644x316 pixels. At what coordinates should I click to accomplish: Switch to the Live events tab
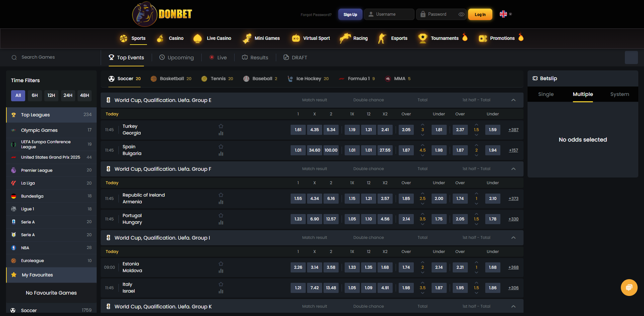click(218, 58)
